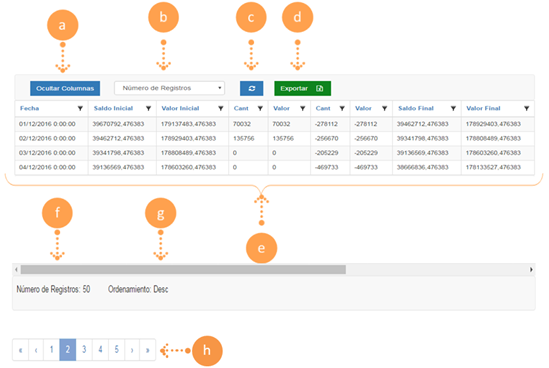Click the Número de Registros: 50 text

(x=53, y=289)
